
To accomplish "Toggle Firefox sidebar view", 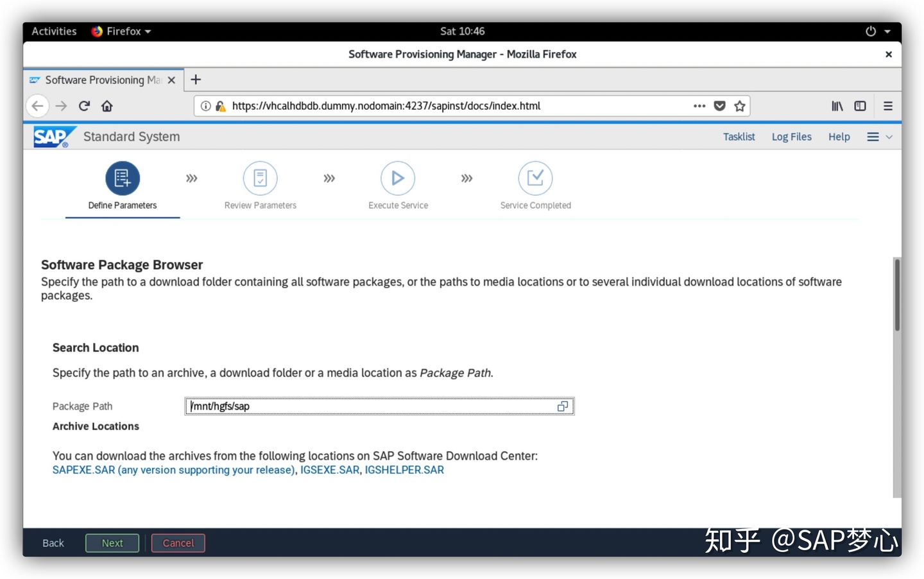I will click(x=860, y=106).
